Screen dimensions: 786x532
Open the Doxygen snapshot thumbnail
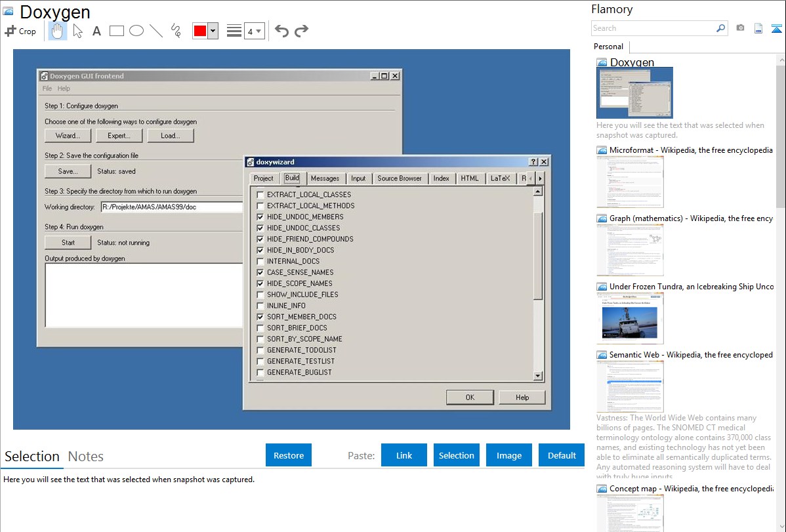point(634,92)
